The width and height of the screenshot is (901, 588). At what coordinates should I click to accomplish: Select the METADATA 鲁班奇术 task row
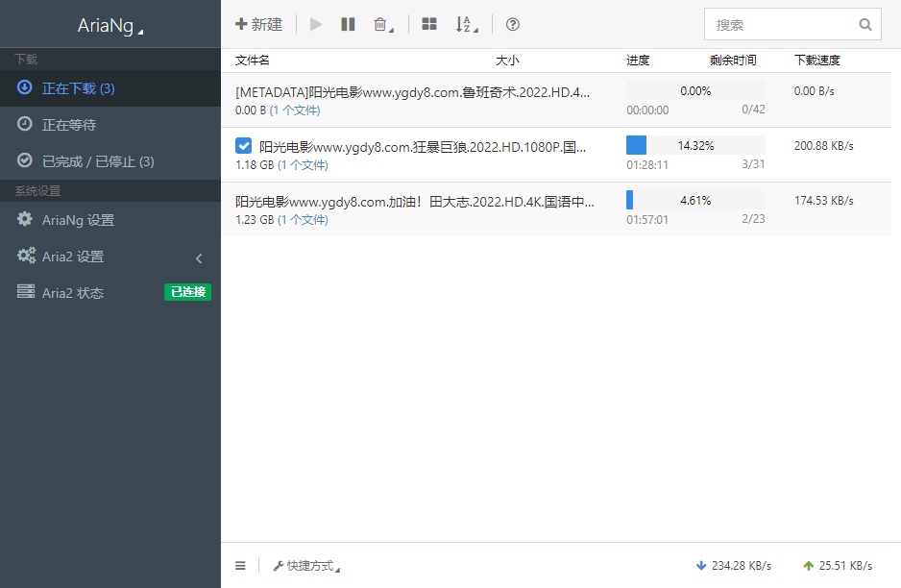click(556, 100)
